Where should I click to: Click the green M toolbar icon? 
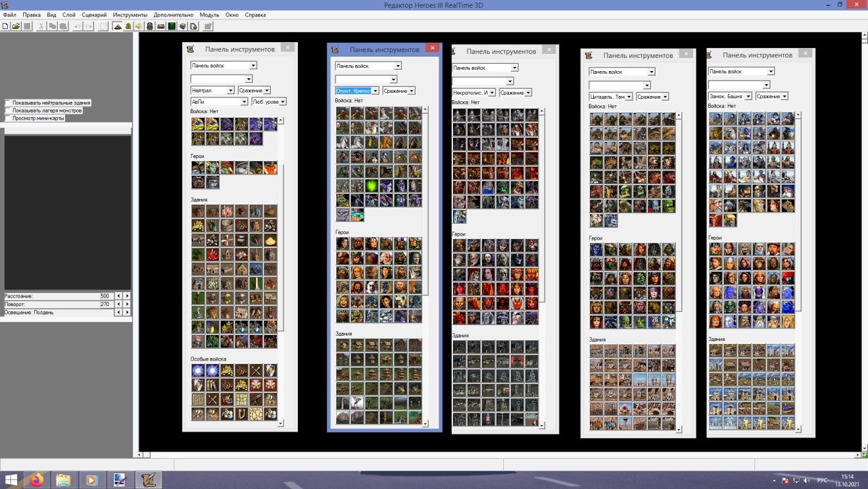(x=172, y=26)
